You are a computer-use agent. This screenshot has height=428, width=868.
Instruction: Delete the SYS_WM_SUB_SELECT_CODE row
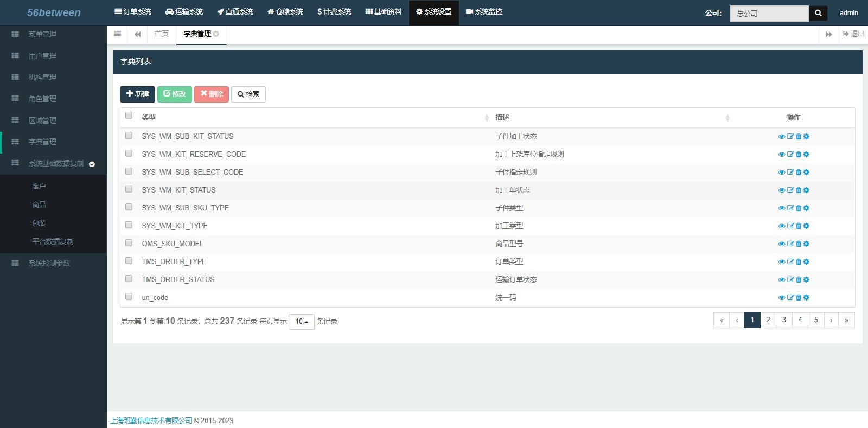tap(799, 173)
